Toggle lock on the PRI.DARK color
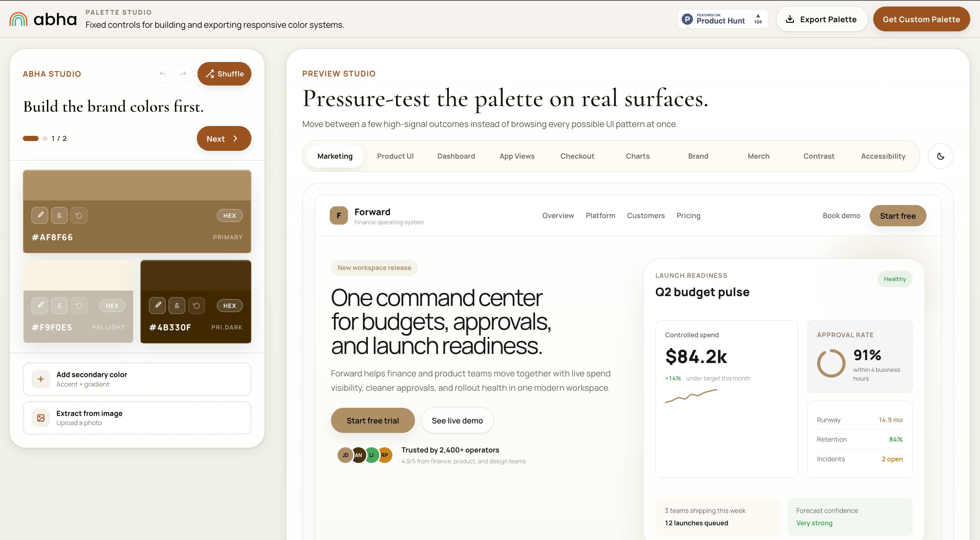Screen dimensions: 980x540 pyautogui.click(x=177, y=306)
